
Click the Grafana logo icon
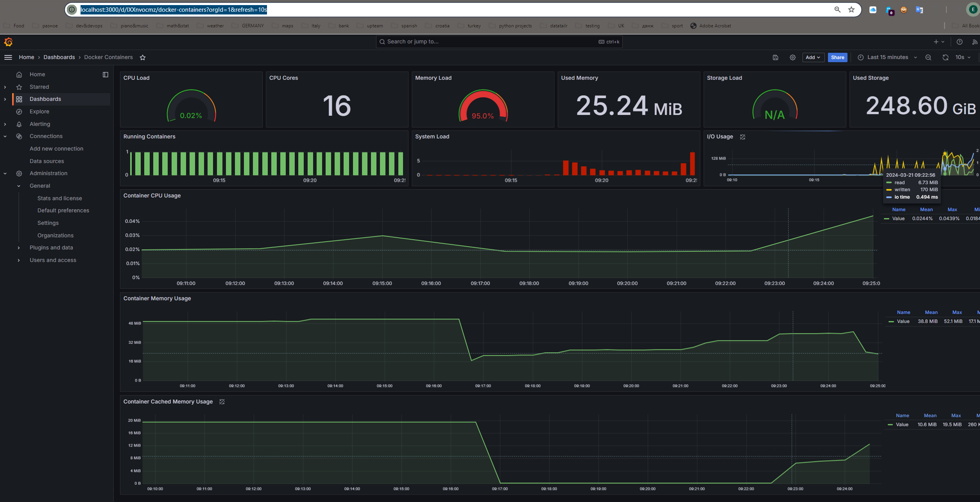tap(8, 42)
